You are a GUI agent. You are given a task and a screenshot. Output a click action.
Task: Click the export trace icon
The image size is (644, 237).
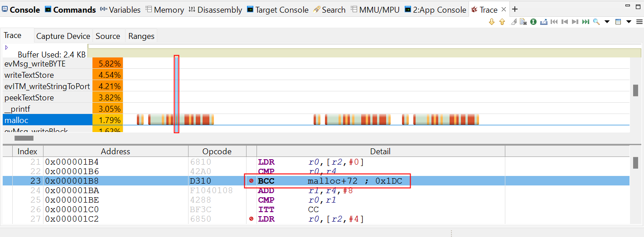[544, 22]
